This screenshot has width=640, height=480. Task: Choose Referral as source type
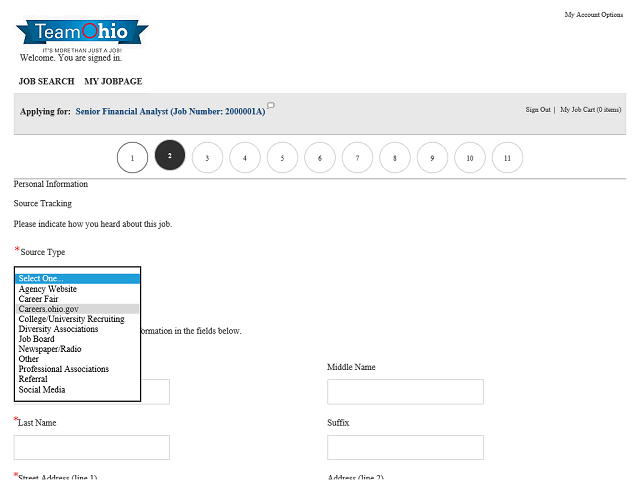tap(78, 379)
